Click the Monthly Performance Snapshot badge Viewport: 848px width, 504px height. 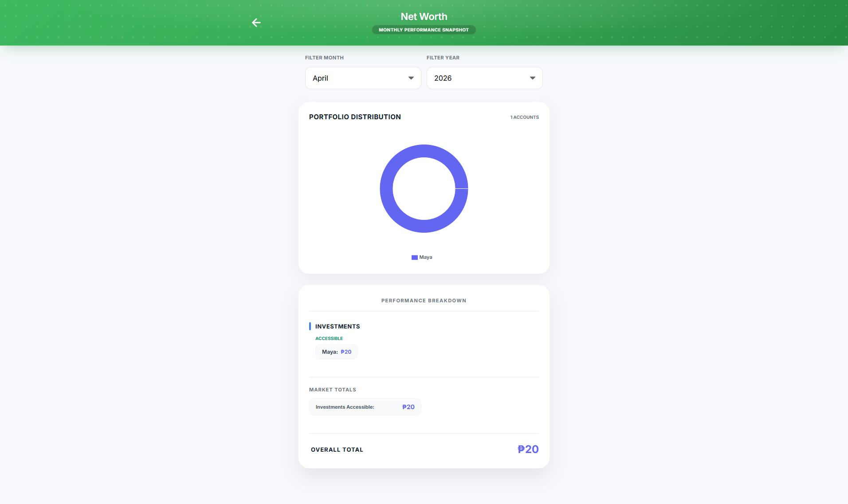(424, 30)
